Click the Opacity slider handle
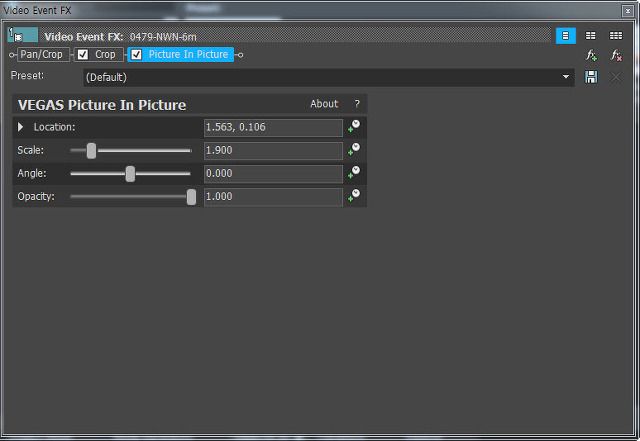This screenshot has width=640, height=441. tap(191, 197)
